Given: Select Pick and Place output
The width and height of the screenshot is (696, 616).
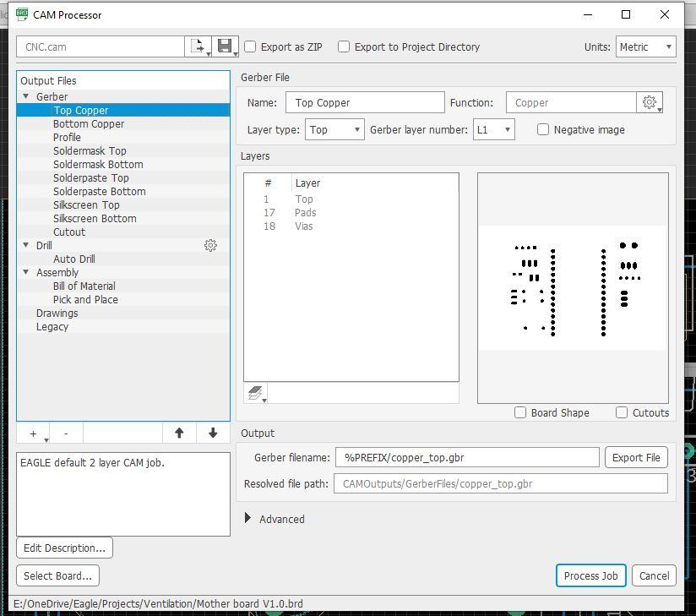Looking at the screenshot, I should [x=123, y=300].
